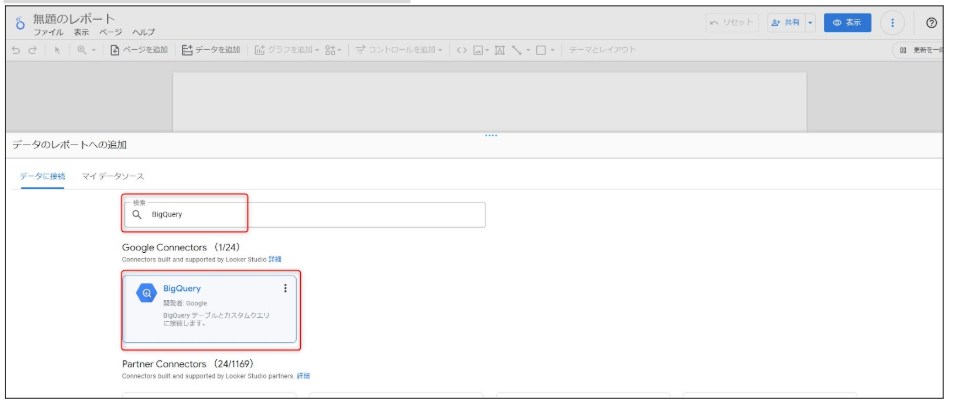Click the 共有 share button
Screen dimensions: 955x405
(785, 23)
